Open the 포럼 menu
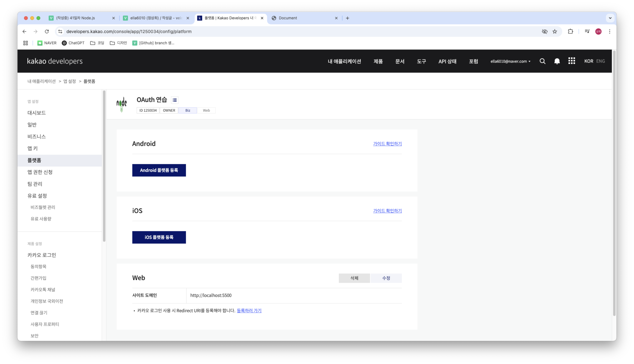 point(473,61)
